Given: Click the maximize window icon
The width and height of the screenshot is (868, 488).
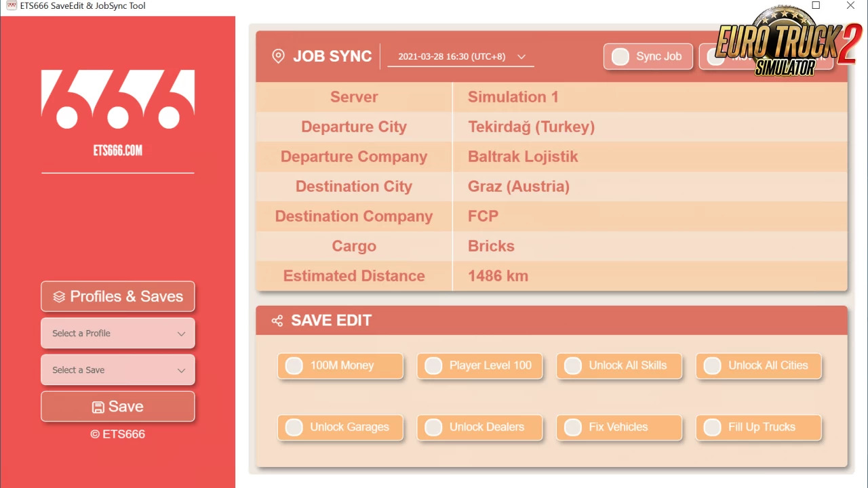Looking at the screenshot, I should pos(816,6).
